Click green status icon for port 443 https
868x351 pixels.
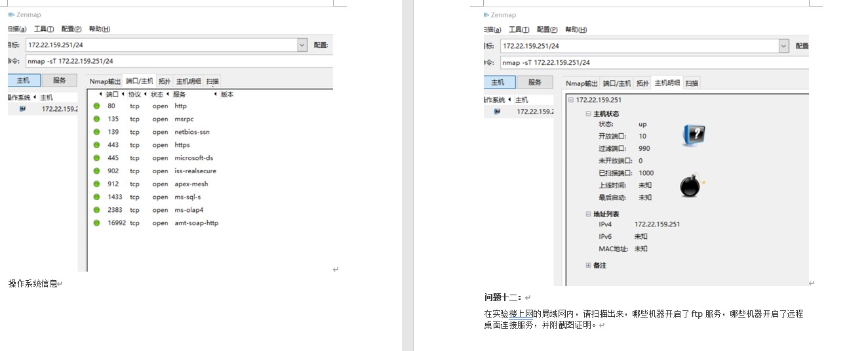pos(96,145)
